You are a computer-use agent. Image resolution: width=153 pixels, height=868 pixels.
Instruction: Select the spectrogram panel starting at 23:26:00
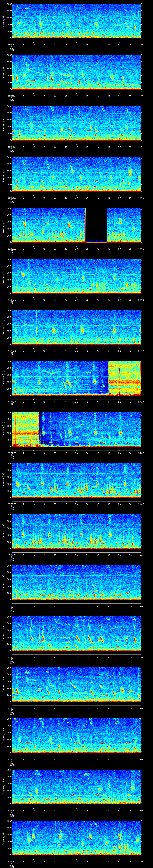[x=77, y=633]
